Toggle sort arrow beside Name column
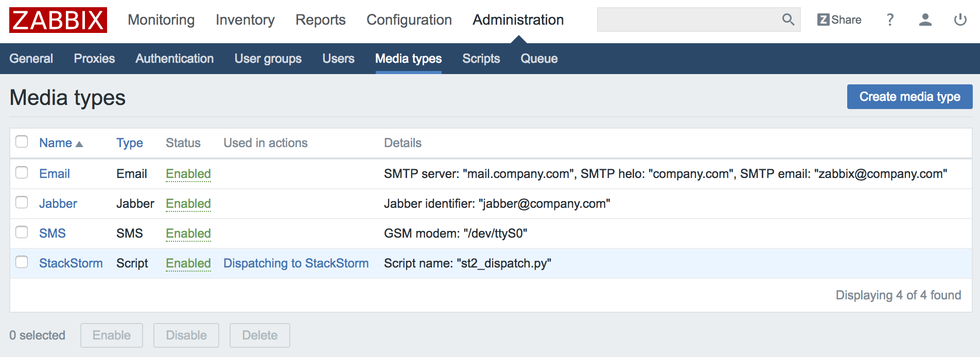 [x=79, y=144]
